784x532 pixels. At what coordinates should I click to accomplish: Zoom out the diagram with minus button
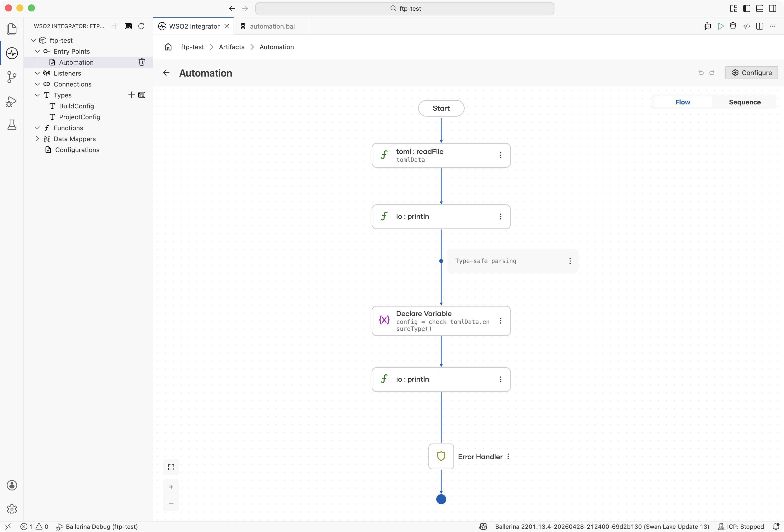tap(171, 503)
